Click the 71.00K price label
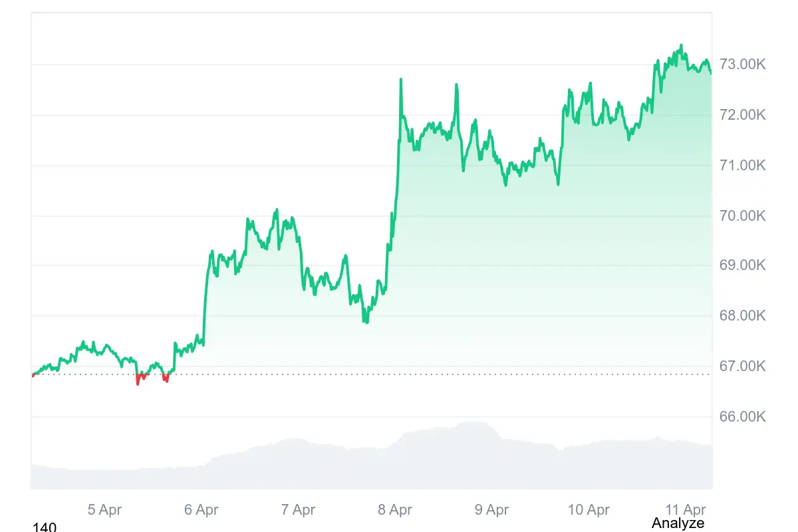The height and width of the screenshot is (532, 798). point(743,166)
